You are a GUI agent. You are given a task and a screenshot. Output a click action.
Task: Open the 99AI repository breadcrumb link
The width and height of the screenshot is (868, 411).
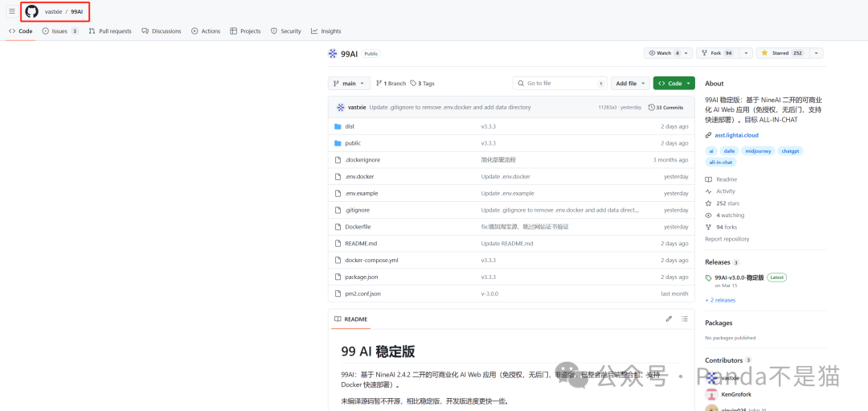pos(77,11)
